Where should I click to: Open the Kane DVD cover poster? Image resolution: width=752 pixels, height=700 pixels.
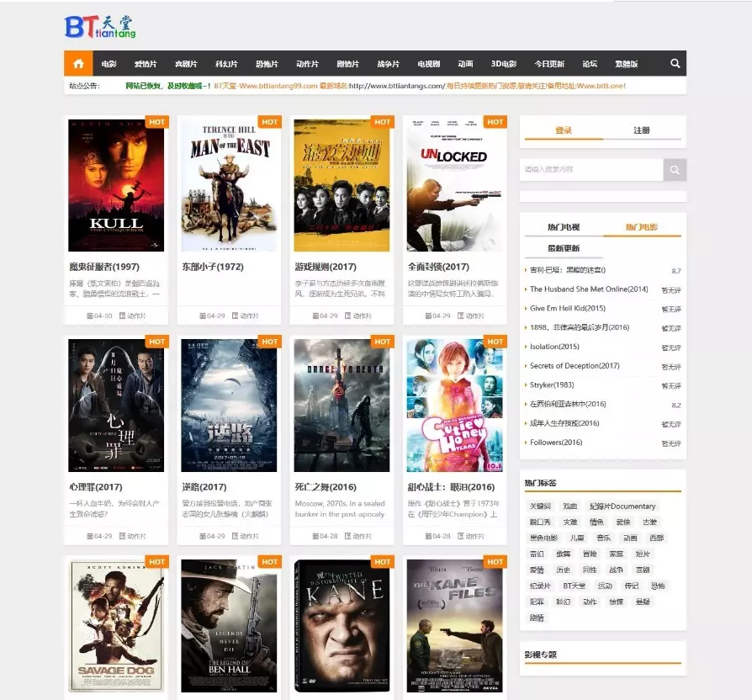pos(342,626)
